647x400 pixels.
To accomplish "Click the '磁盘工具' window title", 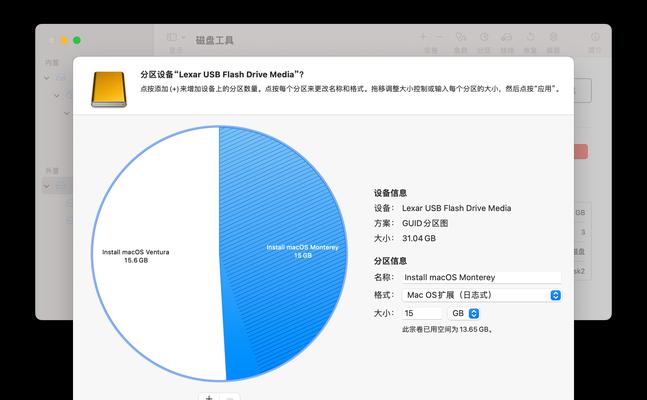I will point(215,40).
